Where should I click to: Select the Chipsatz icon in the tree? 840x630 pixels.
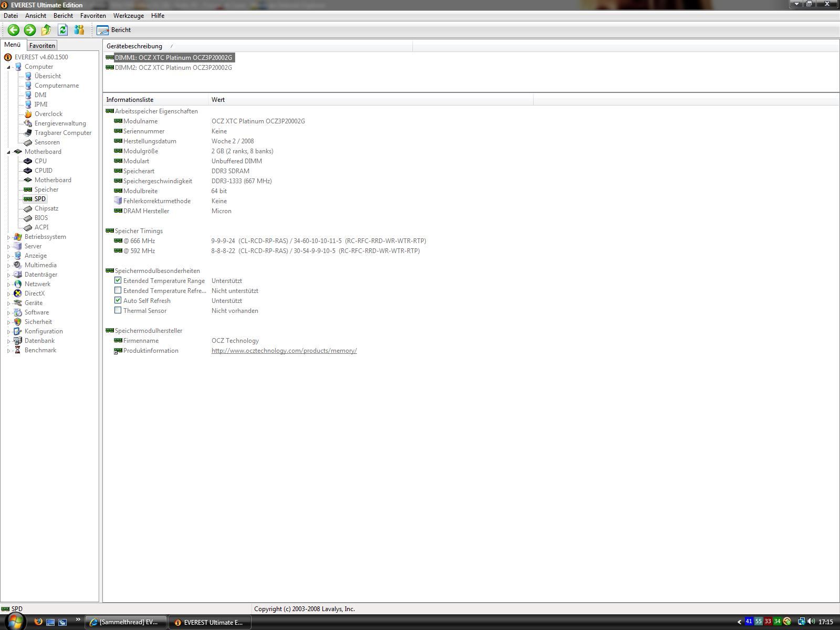[28, 208]
